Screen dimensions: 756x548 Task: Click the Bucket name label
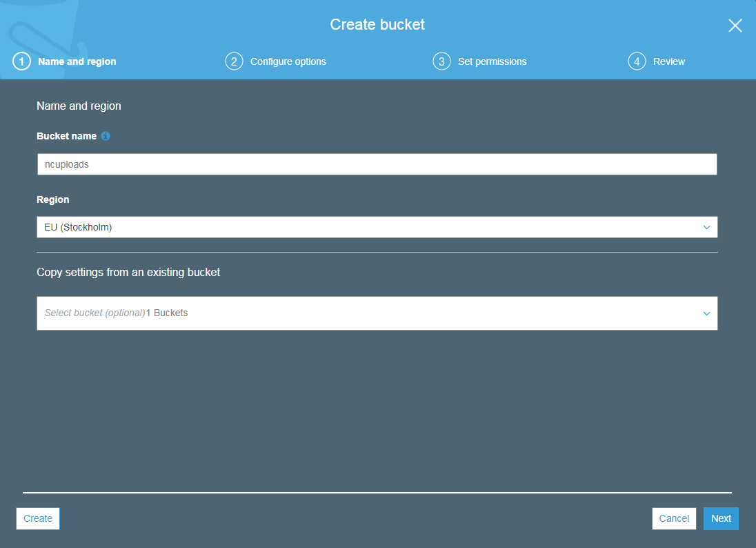[66, 136]
